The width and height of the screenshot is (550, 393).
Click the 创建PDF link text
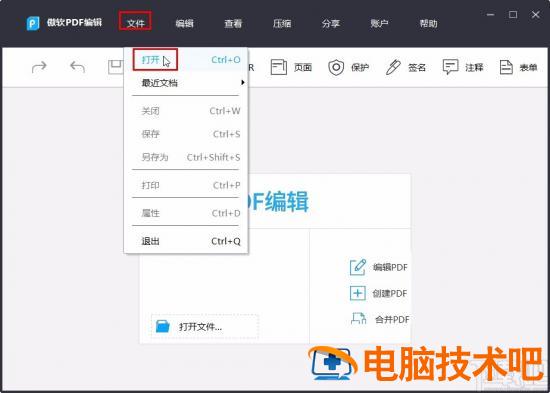[390, 293]
